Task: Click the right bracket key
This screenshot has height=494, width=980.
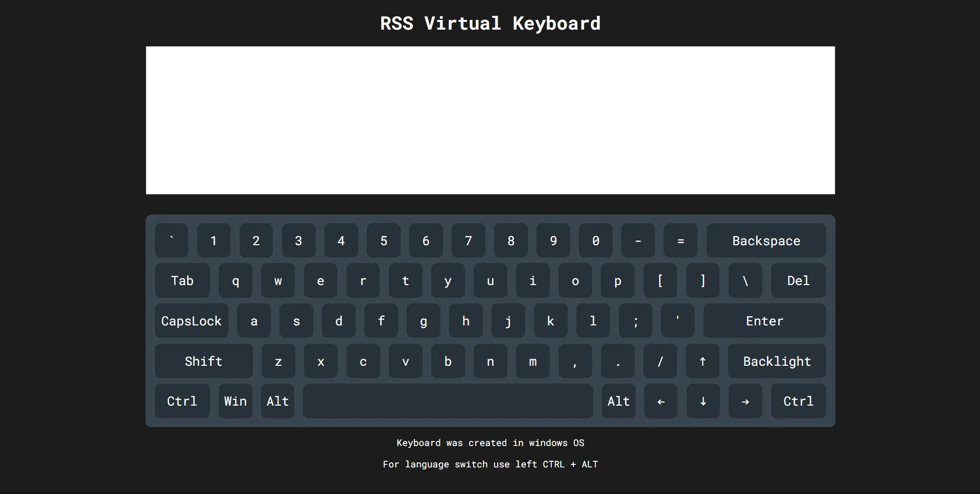Action: (x=703, y=280)
